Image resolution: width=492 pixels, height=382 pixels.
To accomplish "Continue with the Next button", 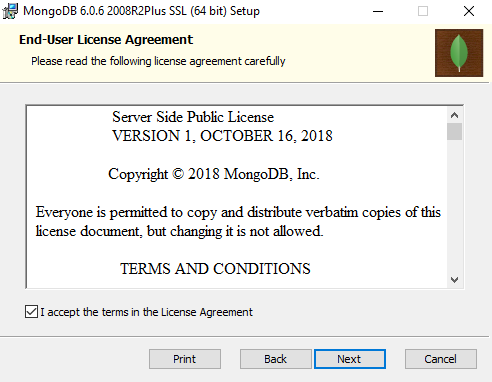I will tap(350, 359).
